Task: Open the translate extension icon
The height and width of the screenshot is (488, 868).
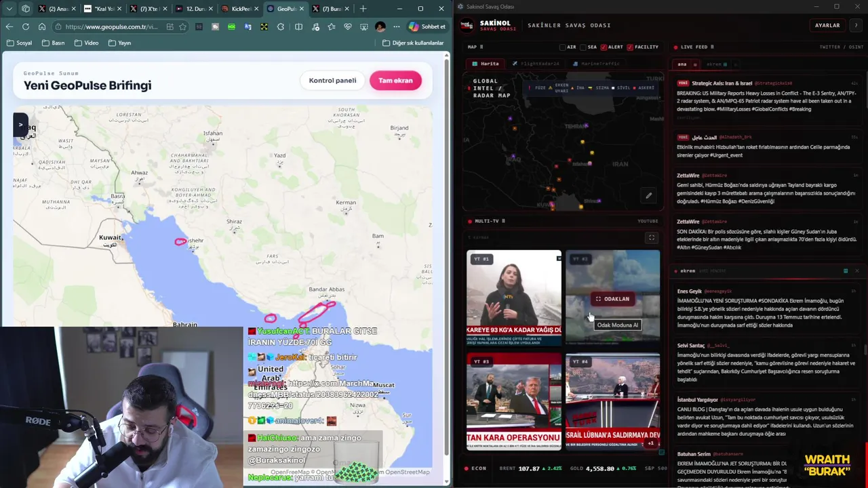Action: [x=248, y=26]
